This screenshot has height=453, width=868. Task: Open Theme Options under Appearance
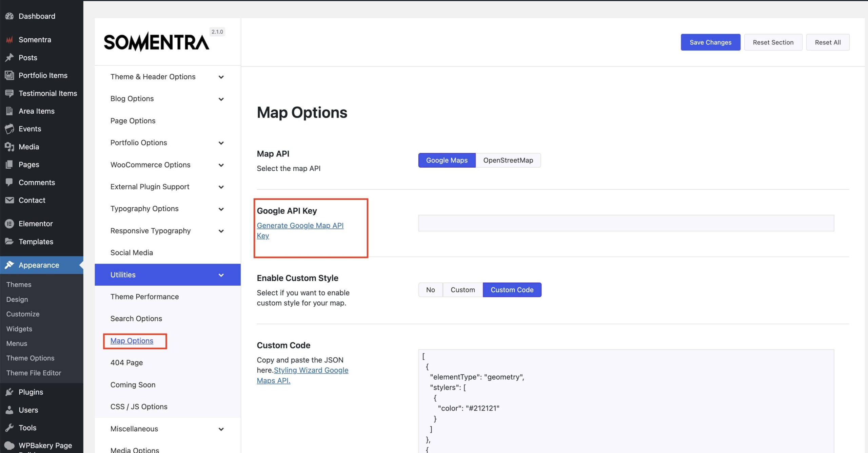pyautogui.click(x=30, y=358)
